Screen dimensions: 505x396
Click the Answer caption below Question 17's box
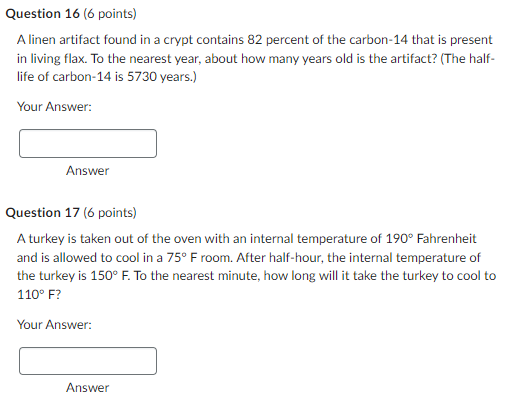[x=88, y=388]
